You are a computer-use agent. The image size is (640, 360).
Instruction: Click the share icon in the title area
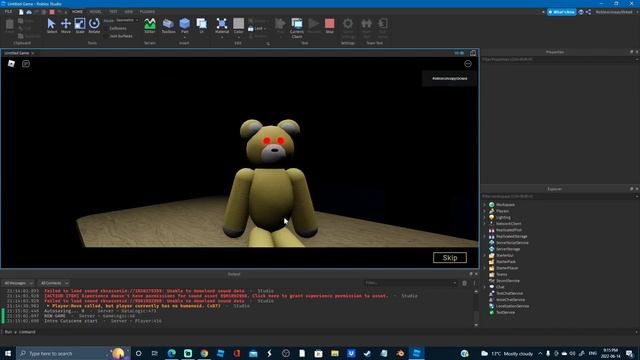tap(588, 12)
